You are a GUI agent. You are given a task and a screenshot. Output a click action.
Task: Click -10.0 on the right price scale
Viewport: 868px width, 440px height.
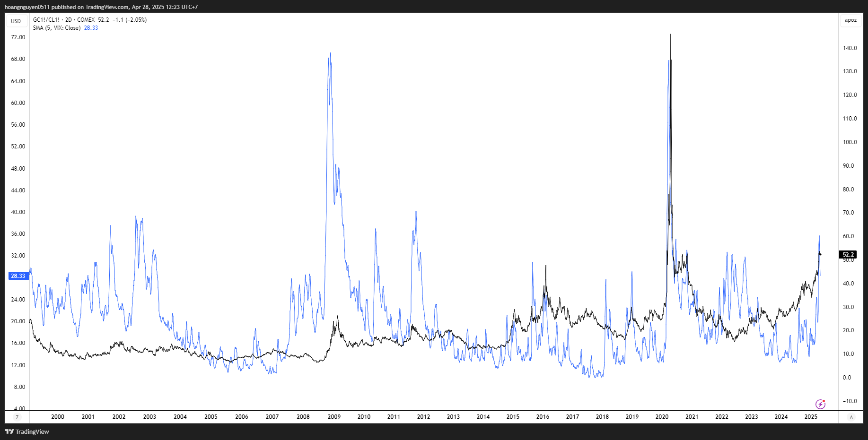click(850, 401)
